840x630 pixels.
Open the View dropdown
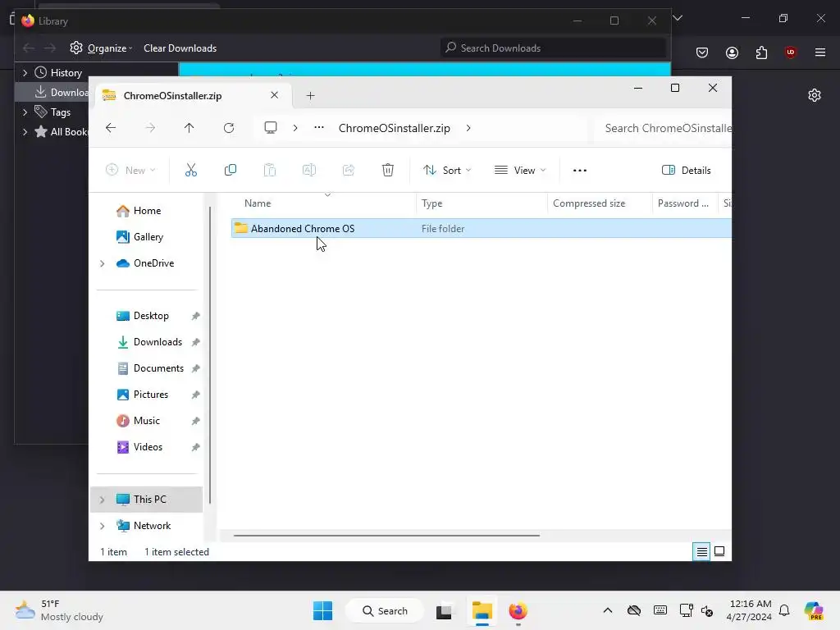pyautogui.click(x=520, y=171)
